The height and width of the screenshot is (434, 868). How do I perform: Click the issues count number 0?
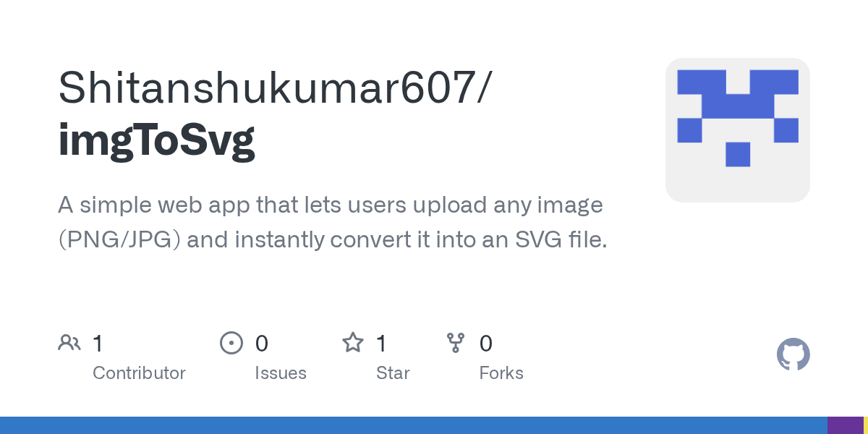pos(261,344)
